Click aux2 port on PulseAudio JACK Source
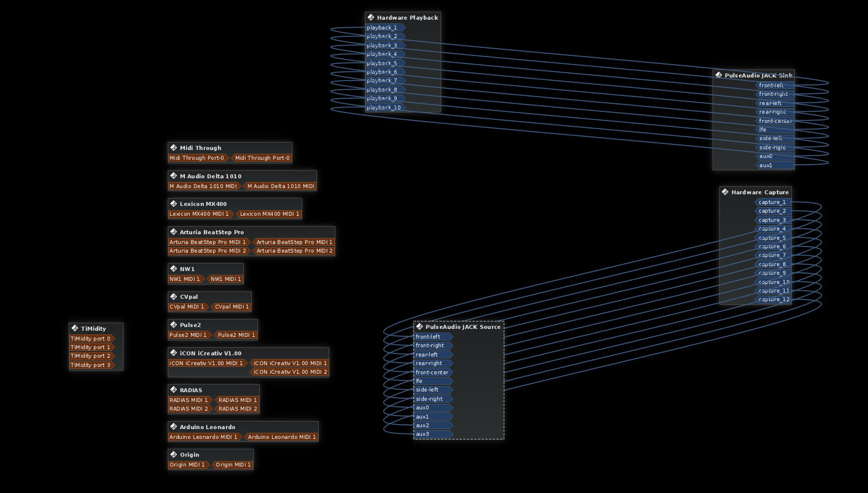Viewport: 868px width, 493px height. pos(434,425)
